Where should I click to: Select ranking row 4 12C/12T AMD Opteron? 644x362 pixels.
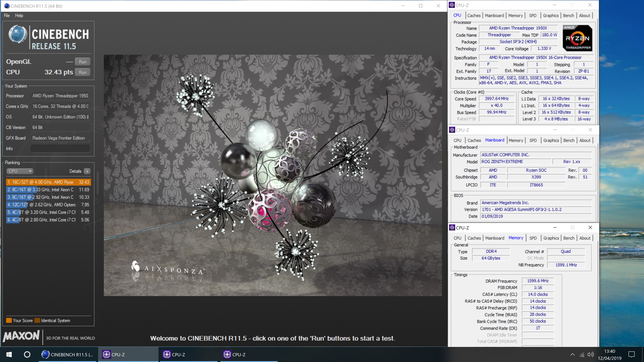click(x=48, y=205)
